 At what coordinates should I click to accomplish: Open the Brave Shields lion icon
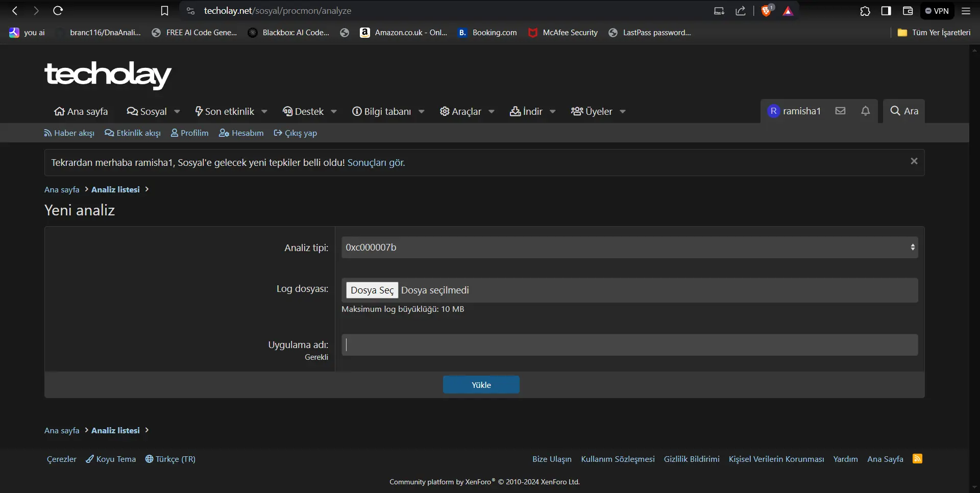(767, 11)
